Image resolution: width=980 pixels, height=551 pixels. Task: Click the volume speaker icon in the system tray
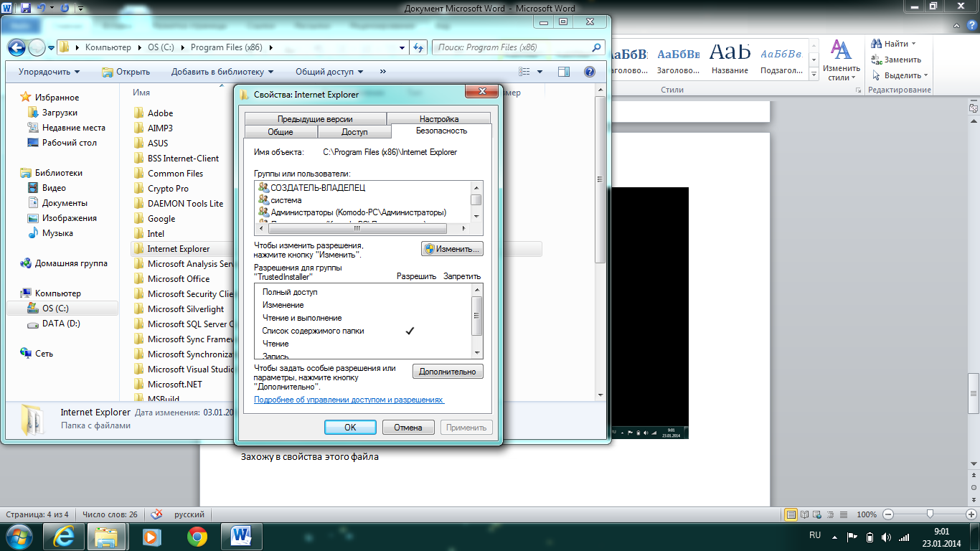tap(887, 537)
